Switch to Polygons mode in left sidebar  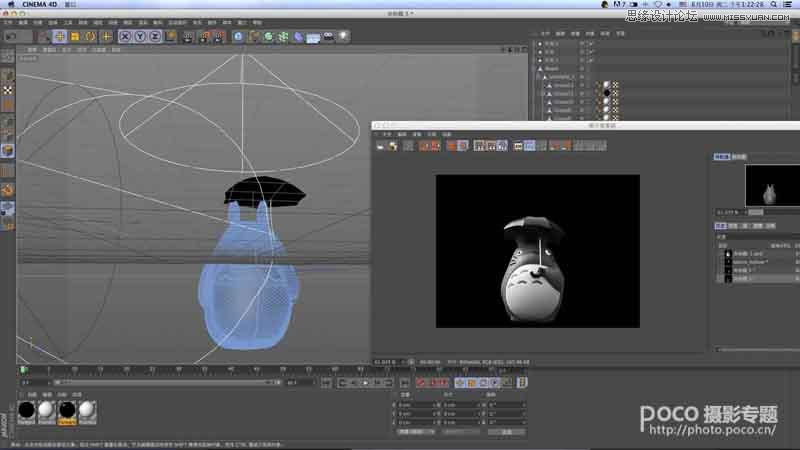(8, 151)
